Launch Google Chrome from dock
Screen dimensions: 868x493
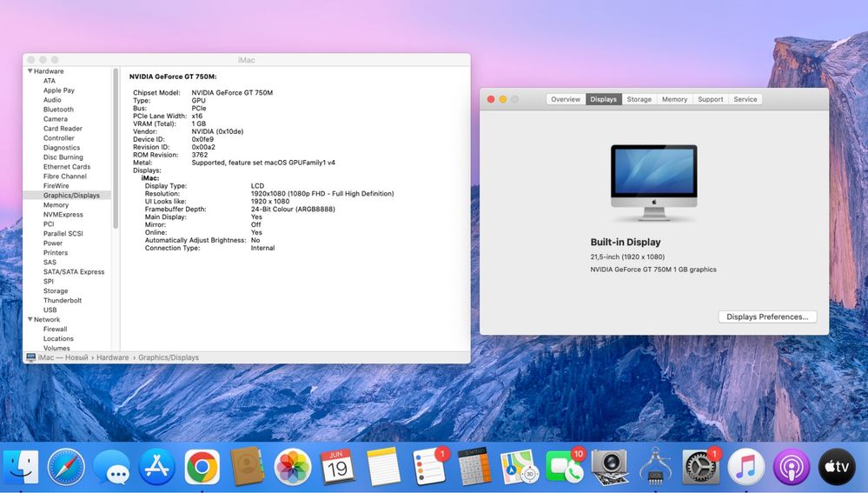(x=202, y=467)
